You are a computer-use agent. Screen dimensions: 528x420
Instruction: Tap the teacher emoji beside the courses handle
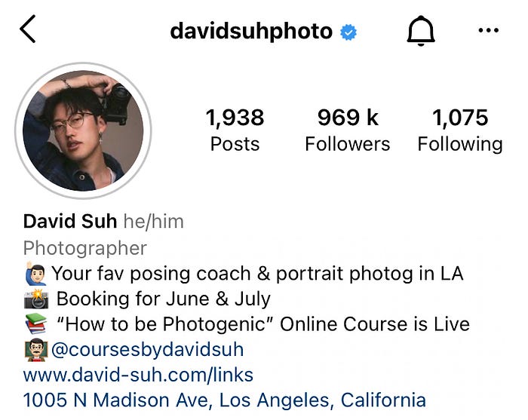pos(36,350)
